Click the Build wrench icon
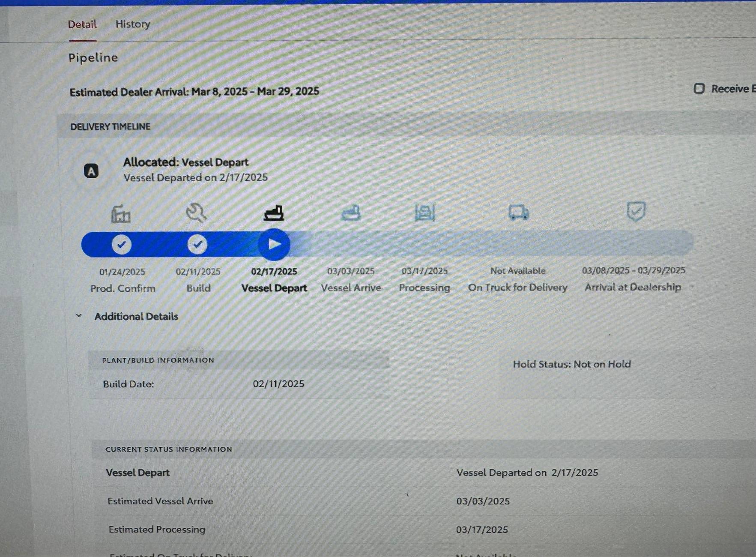 pyautogui.click(x=196, y=213)
